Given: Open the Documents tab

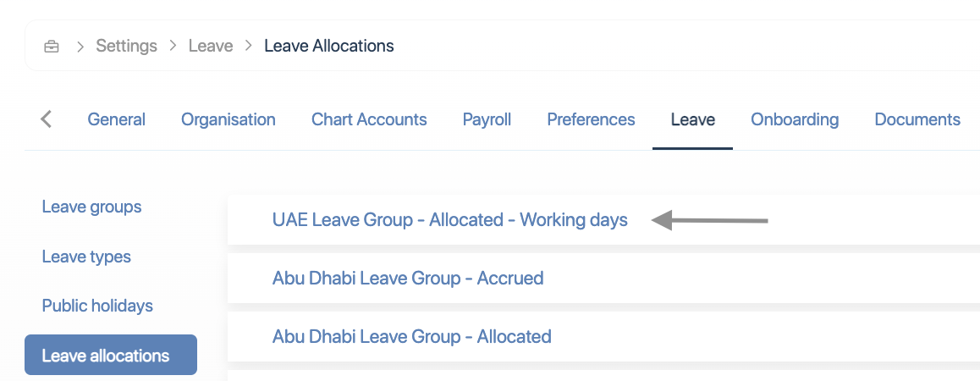Looking at the screenshot, I should (917, 119).
